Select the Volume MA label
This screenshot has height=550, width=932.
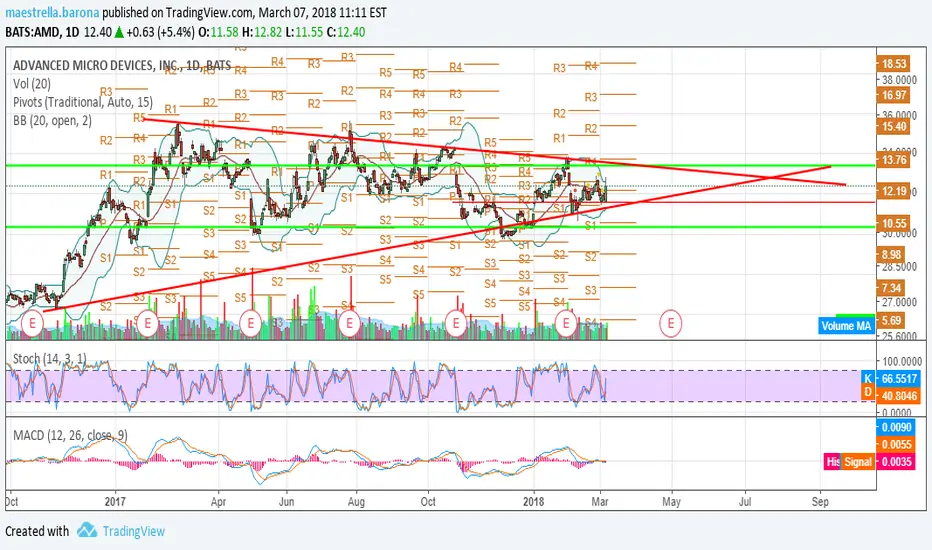click(845, 325)
